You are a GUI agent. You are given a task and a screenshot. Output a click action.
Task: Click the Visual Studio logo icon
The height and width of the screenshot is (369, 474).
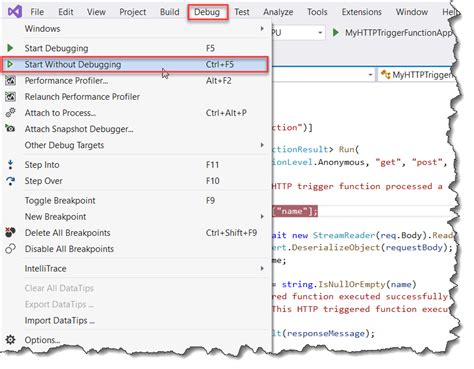point(15,12)
